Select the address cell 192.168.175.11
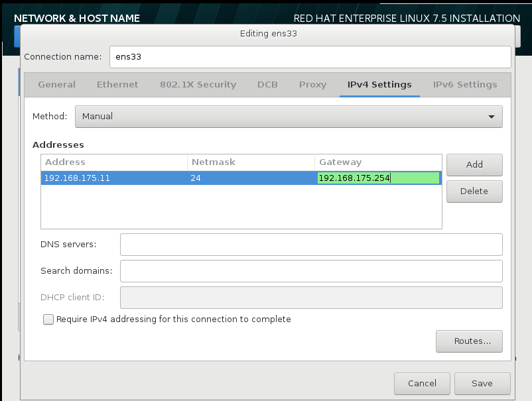Screen dimensions: 532x401 (114, 178)
